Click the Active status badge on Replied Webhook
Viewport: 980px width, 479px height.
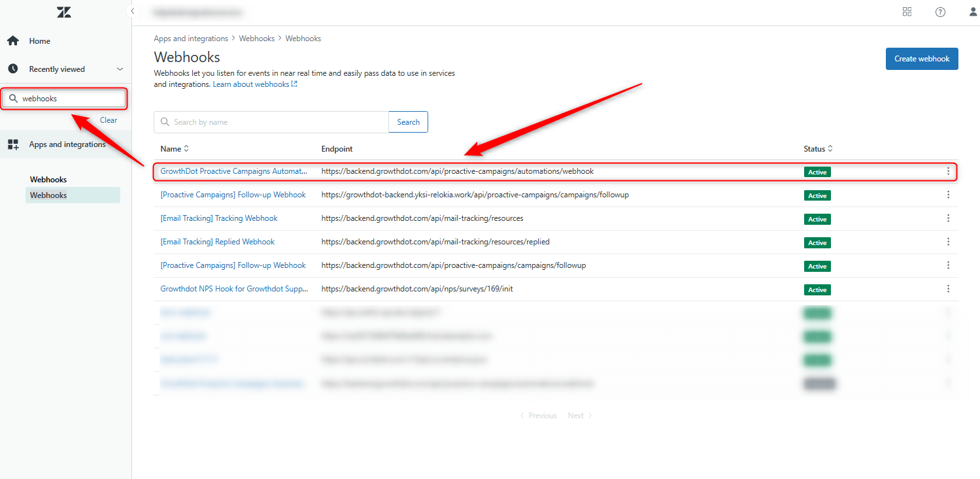point(817,242)
